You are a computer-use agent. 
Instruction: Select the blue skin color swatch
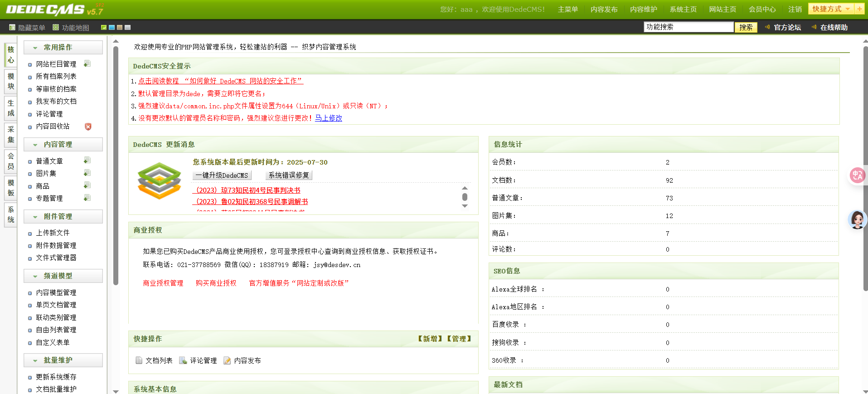(112, 28)
